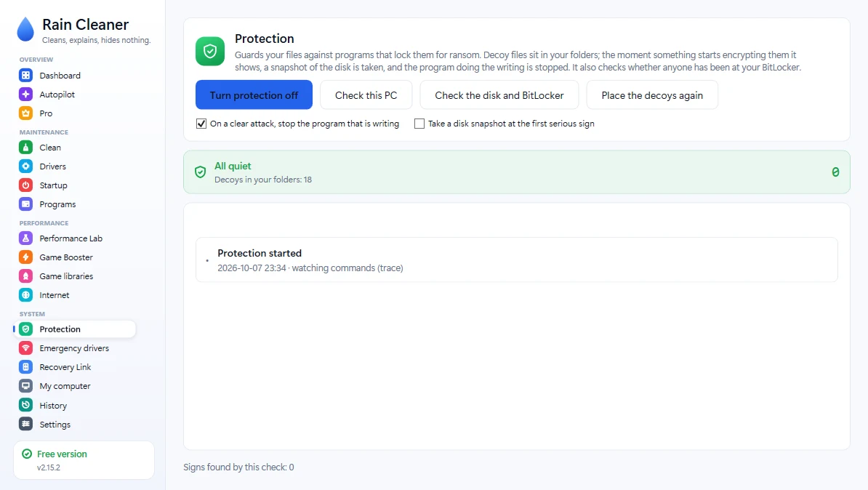
Task: Click the text Decoys in your folders: 18
Action: tap(263, 180)
